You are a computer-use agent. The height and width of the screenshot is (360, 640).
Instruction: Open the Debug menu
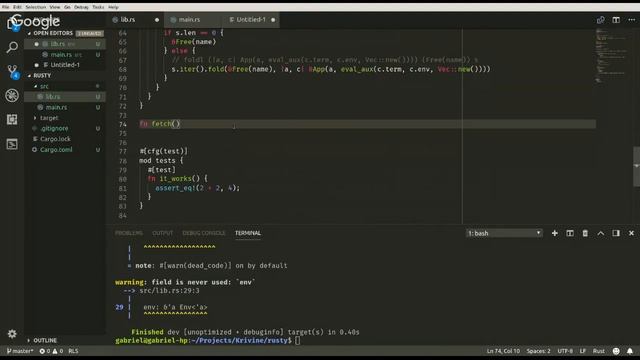tap(81, 7)
